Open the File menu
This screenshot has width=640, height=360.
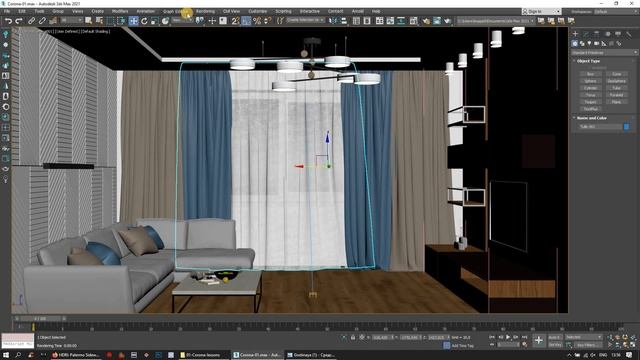tap(7, 11)
